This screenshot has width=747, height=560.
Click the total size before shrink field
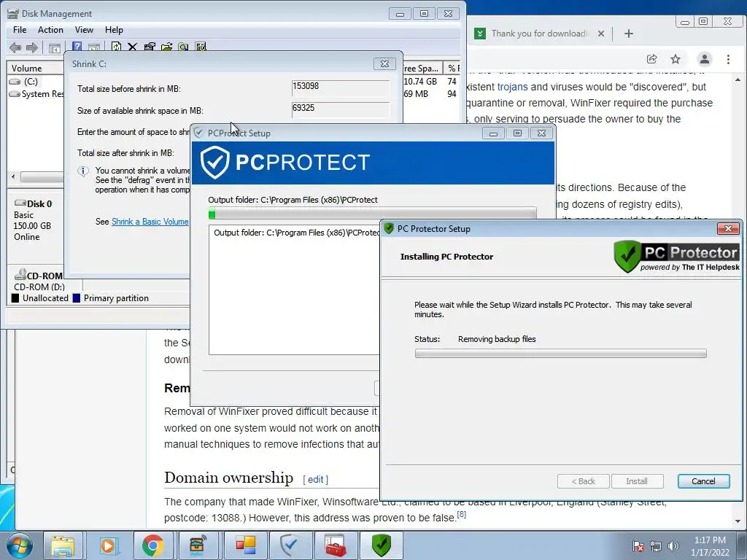point(340,87)
